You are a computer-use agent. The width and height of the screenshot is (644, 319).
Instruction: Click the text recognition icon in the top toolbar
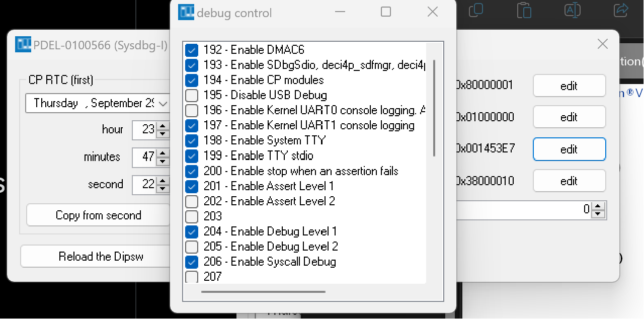(x=573, y=10)
